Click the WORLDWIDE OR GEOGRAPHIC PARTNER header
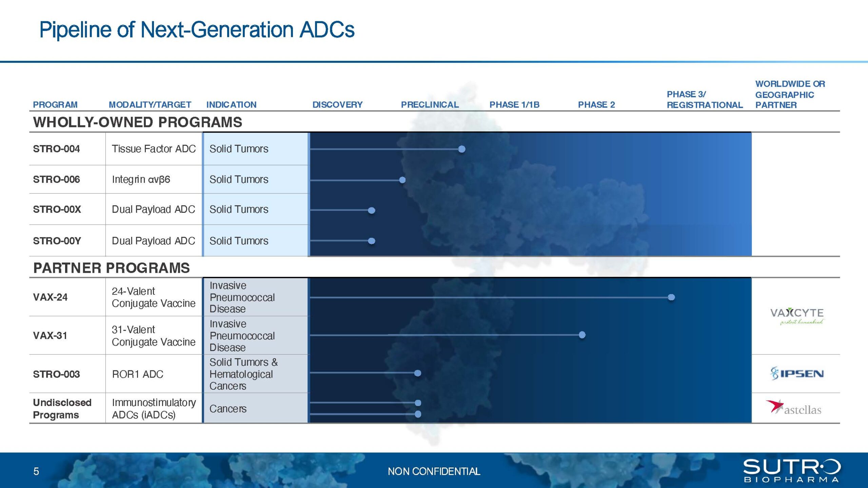Screen dimensions: 868x488 click(790, 95)
